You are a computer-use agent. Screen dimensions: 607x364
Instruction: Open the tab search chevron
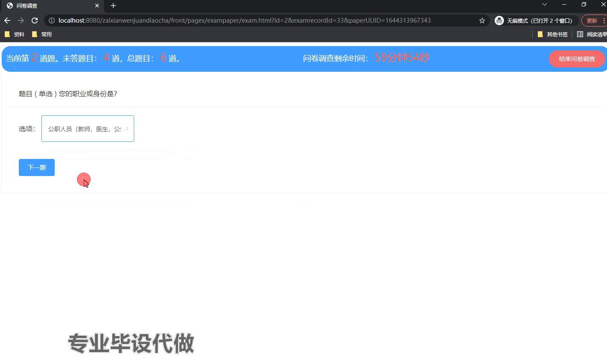(544, 4)
